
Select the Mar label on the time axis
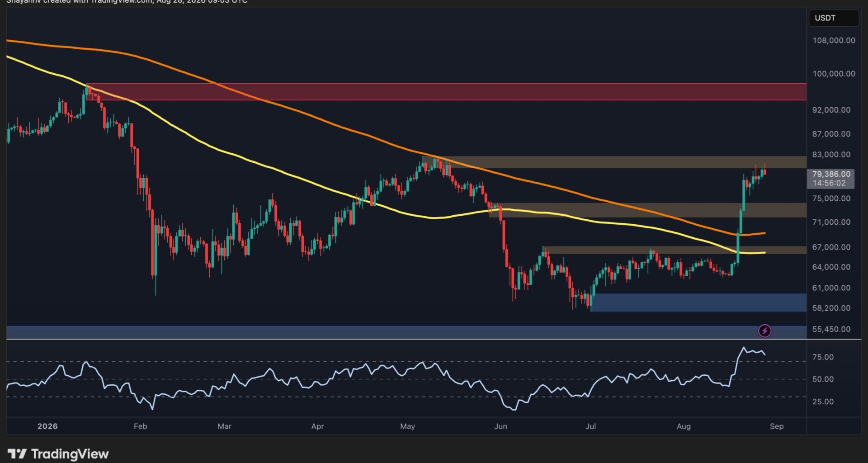tap(224, 426)
